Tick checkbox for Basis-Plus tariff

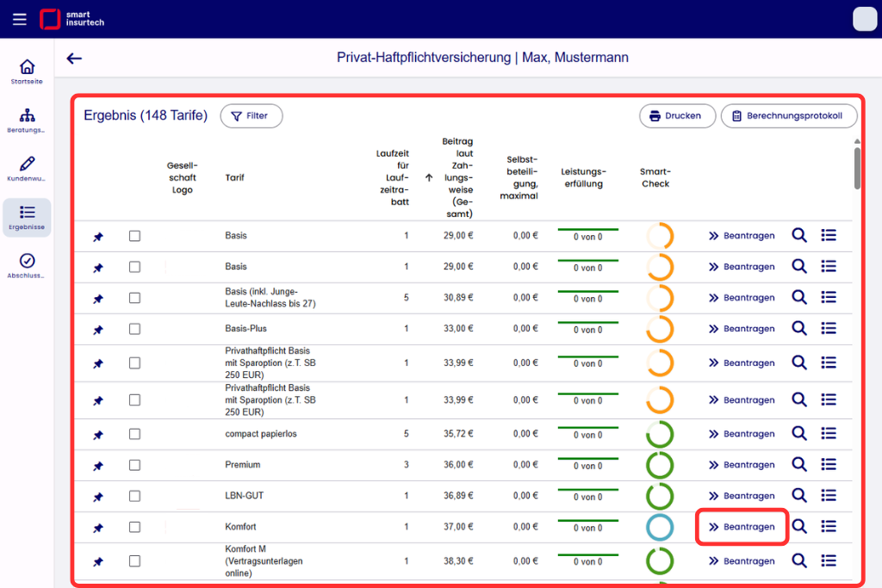coord(134,329)
